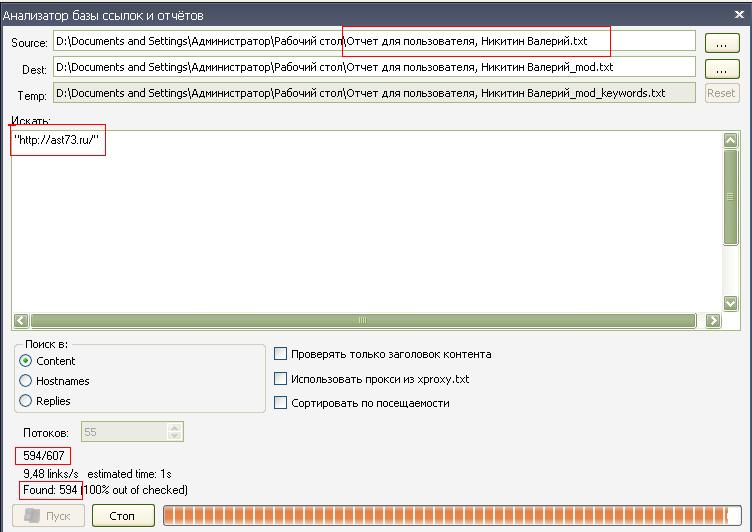Click the 594/607 progress counter text
The image size is (752, 532).
click(x=44, y=456)
